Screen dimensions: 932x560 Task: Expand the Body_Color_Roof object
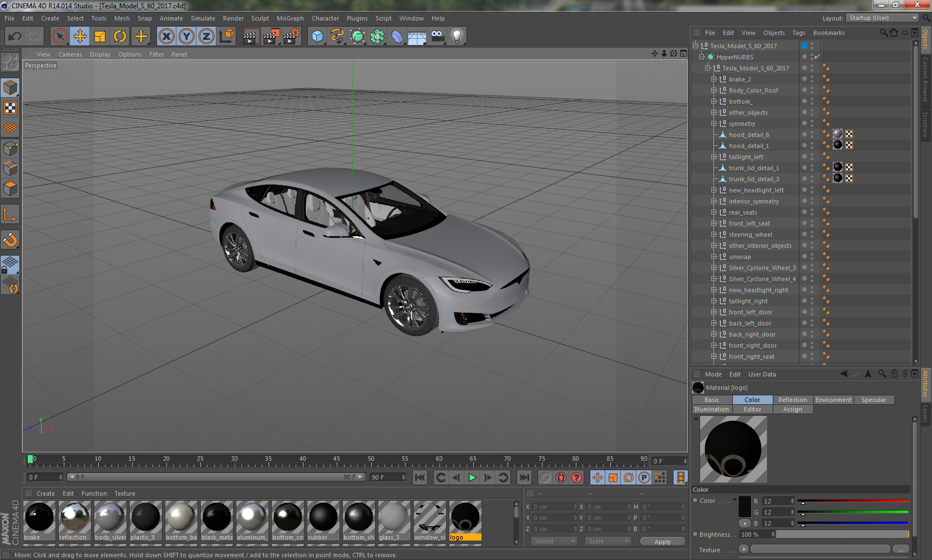point(714,90)
